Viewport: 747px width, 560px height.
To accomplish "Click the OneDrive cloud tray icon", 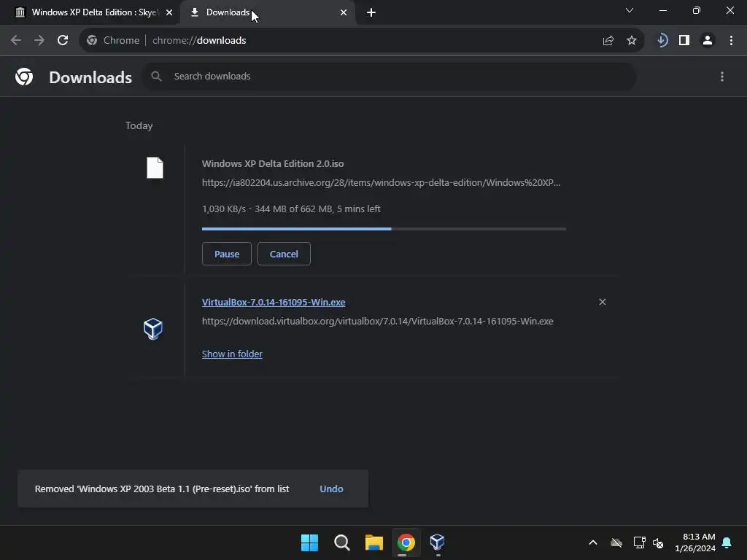I will [616, 542].
